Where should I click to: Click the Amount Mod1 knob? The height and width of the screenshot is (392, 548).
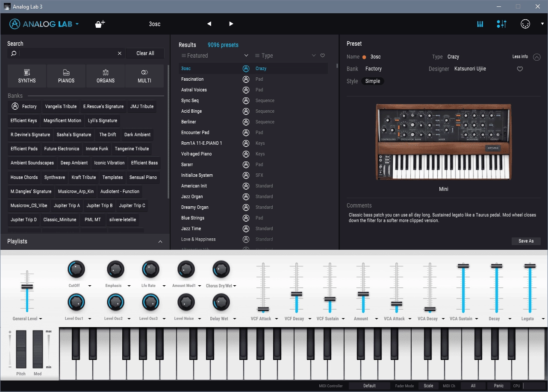pyautogui.click(x=186, y=269)
